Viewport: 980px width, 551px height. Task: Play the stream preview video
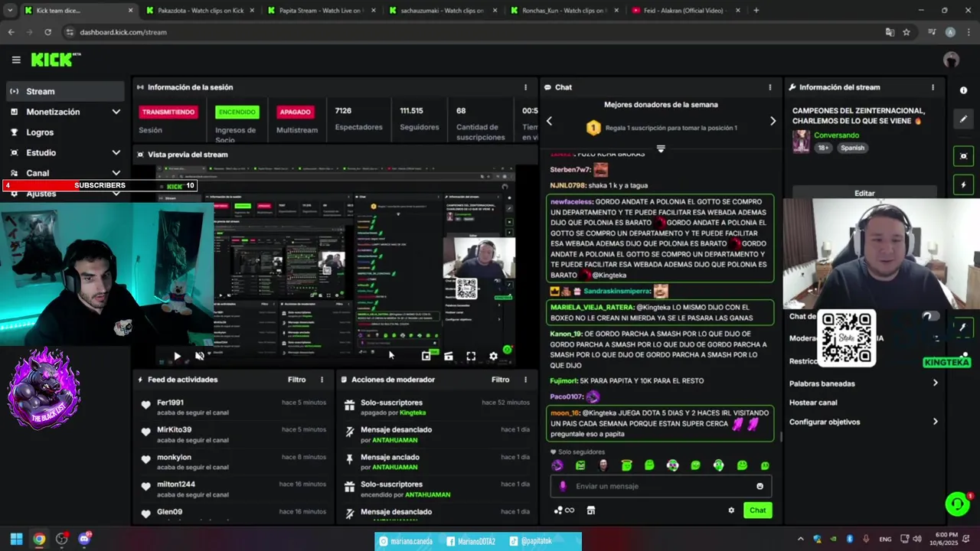click(177, 356)
